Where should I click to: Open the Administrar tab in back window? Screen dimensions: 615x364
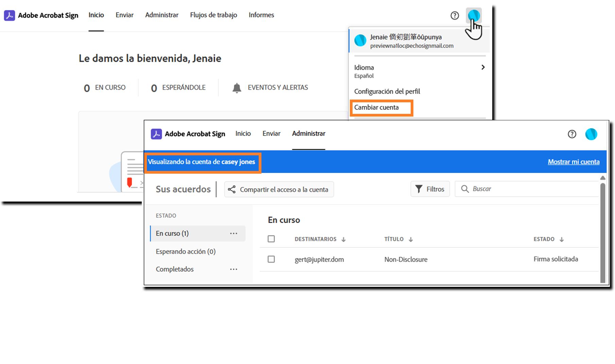pos(162,15)
